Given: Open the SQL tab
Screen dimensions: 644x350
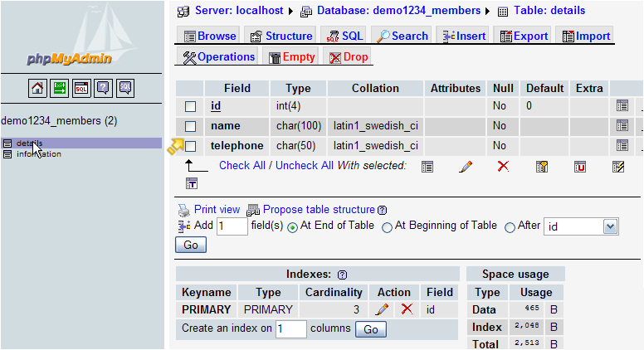Looking at the screenshot, I should click(x=344, y=36).
